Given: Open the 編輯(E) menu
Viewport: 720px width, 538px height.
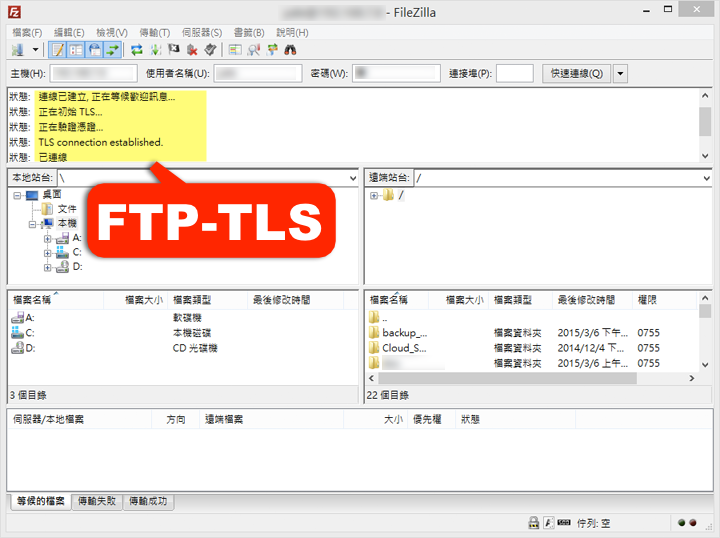Looking at the screenshot, I should click(x=69, y=33).
